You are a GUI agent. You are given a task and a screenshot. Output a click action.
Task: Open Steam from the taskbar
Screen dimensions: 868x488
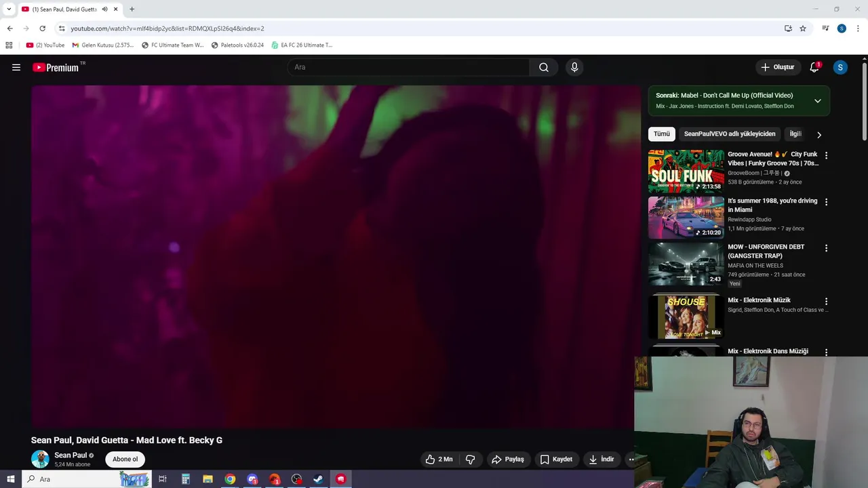tap(318, 479)
